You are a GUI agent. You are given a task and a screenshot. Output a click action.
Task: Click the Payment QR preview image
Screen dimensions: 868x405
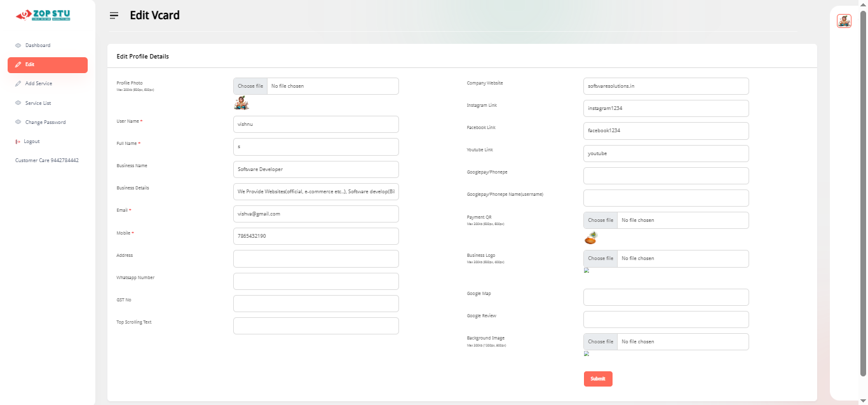pos(591,238)
